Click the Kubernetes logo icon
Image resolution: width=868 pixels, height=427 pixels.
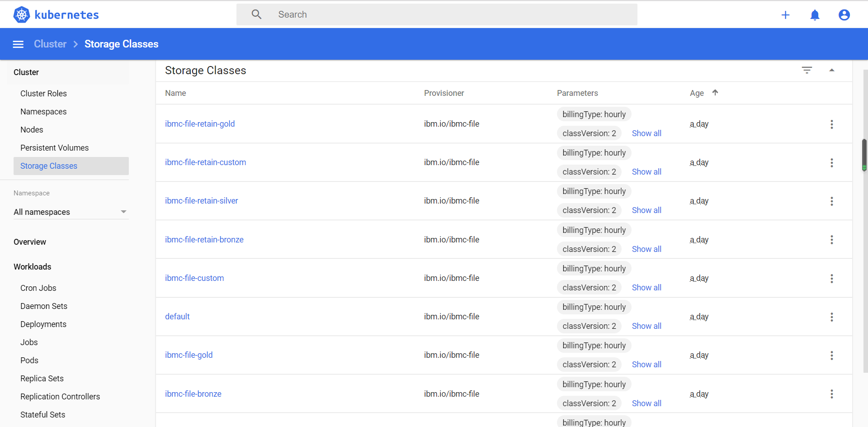click(x=22, y=14)
